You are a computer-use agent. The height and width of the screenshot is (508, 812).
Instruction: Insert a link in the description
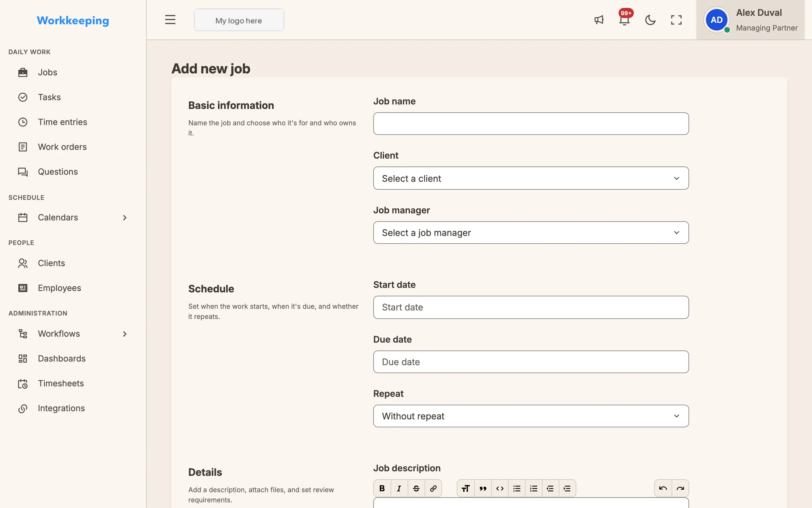click(x=433, y=488)
